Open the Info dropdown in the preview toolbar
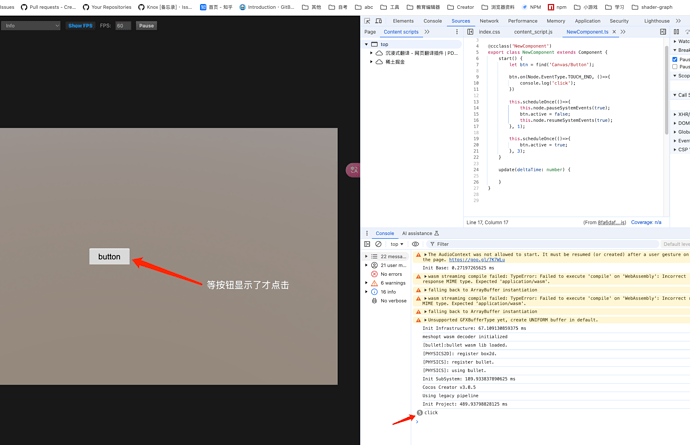The image size is (690, 445). (30, 26)
